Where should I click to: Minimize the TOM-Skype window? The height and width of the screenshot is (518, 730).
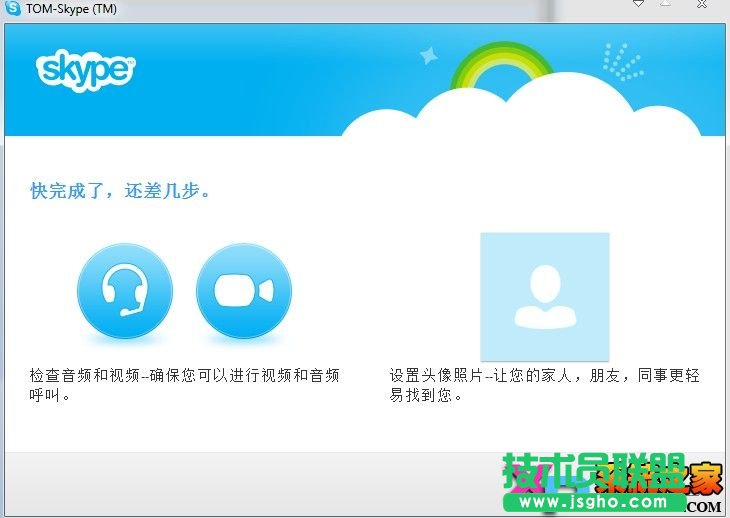coord(639,4)
